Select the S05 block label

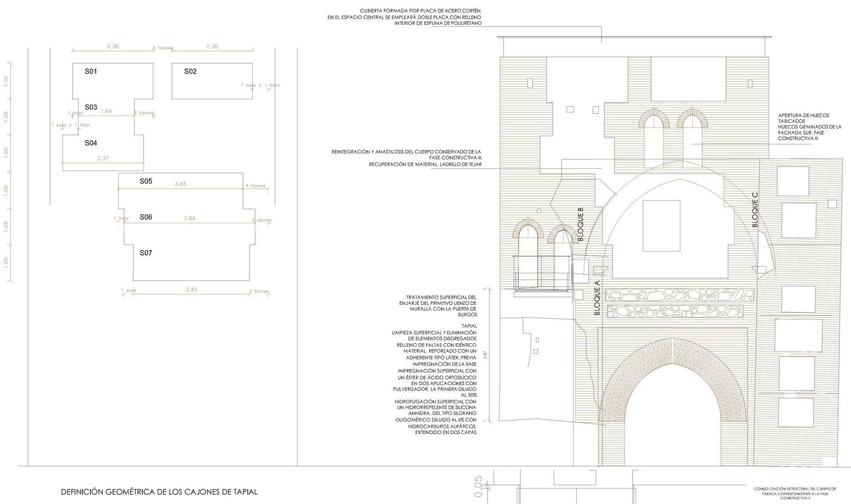[146, 181]
